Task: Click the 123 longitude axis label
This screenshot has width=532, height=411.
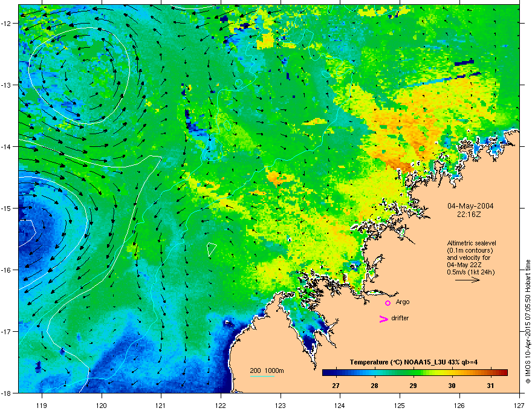Action: pos(281,405)
